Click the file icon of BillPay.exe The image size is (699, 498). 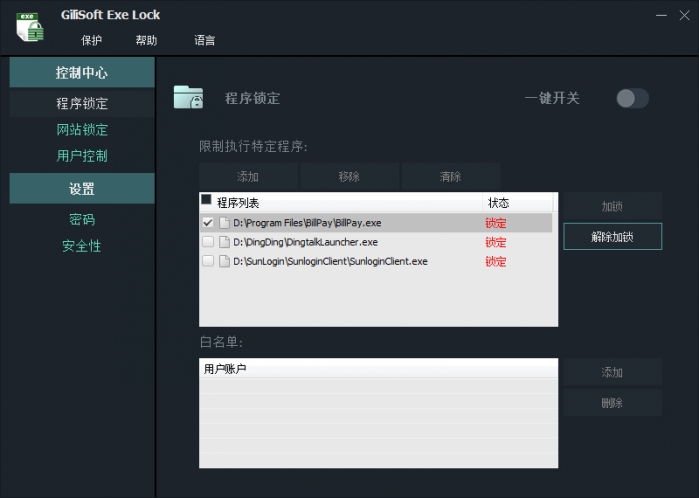(224, 222)
